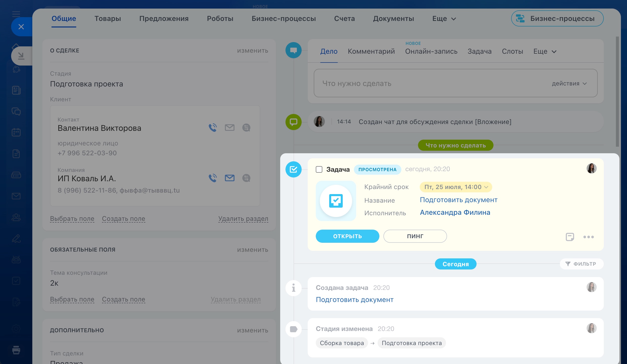Open the chat bubbles icon in the left sidebar
Screen dimensions: 627x364
coord(16,111)
